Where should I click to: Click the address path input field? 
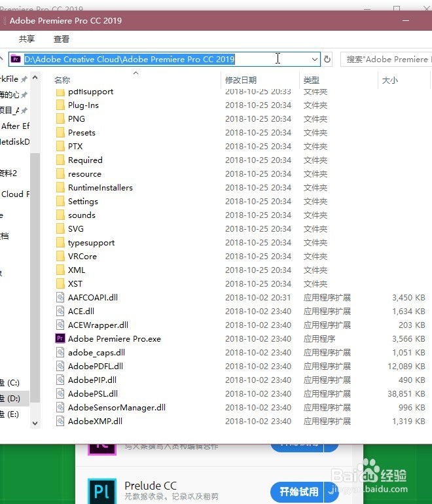pyautogui.click(x=164, y=59)
